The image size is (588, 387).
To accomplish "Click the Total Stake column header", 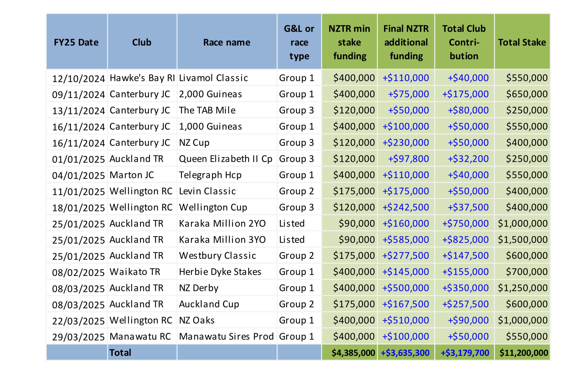I will (x=521, y=42).
